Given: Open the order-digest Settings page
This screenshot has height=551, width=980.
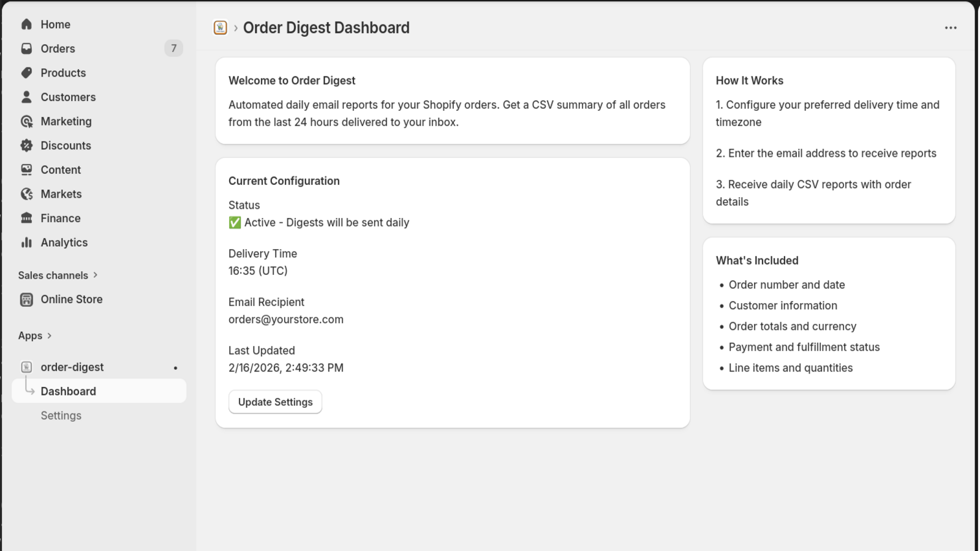Looking at the screenshot, I should pos(61,416).
